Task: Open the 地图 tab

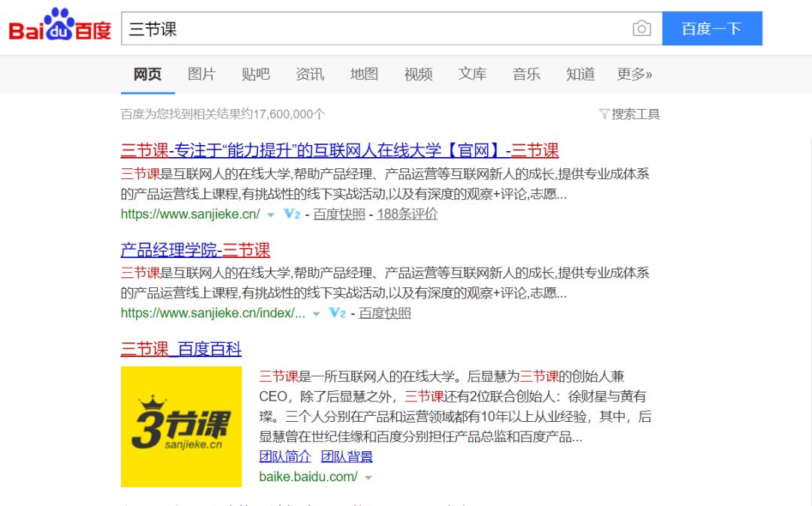Action: (364, 74)
